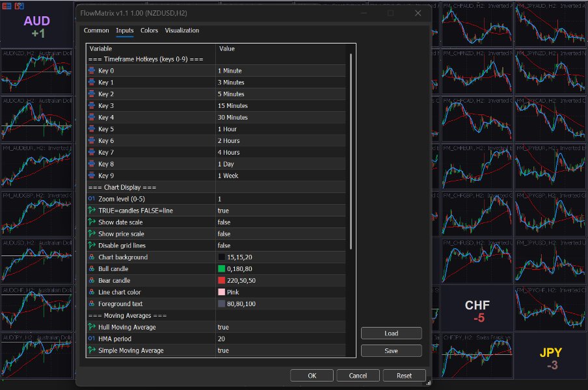Click the integer icon beside HMA period
Viewport: 588px width, 390px height.
coord(92,338)
